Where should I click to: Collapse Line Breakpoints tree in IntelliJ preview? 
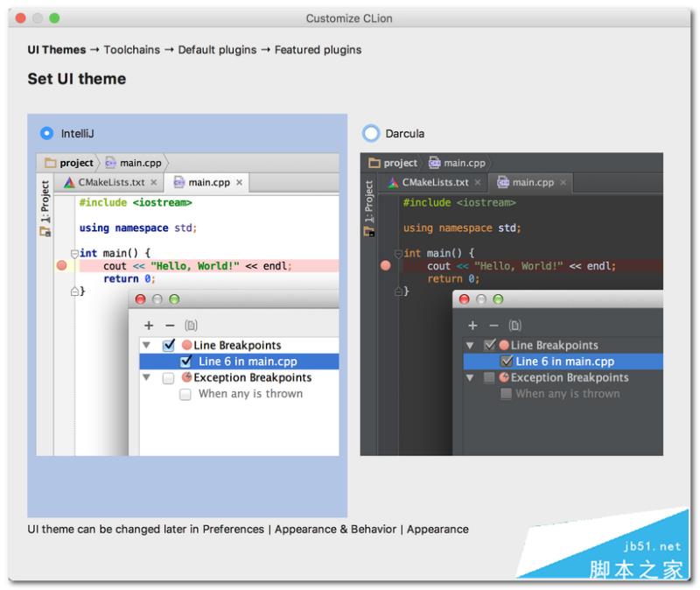(146, 345)
